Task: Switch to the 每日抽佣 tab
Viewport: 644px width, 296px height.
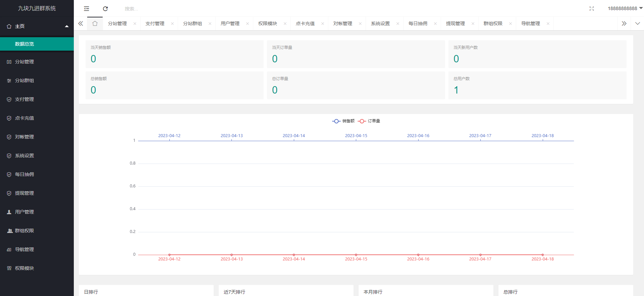Action: pyautogui.click(x=418, y=23)
